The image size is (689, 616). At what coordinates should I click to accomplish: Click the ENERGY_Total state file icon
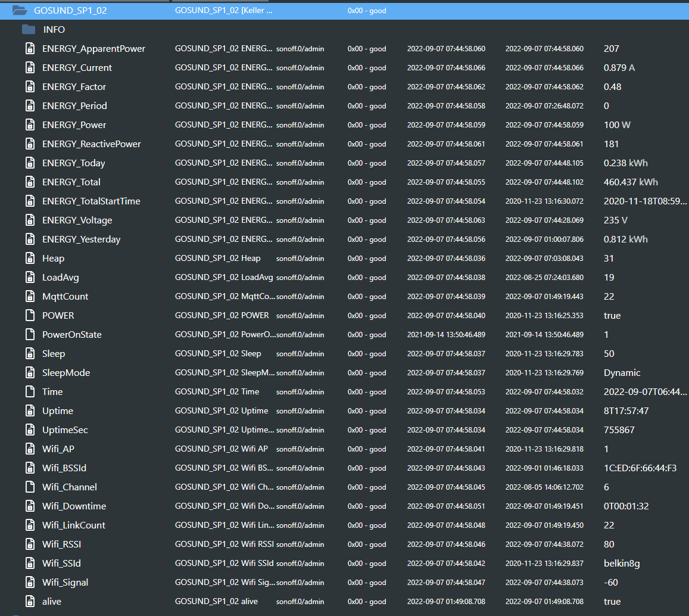[x=30, y=182]
